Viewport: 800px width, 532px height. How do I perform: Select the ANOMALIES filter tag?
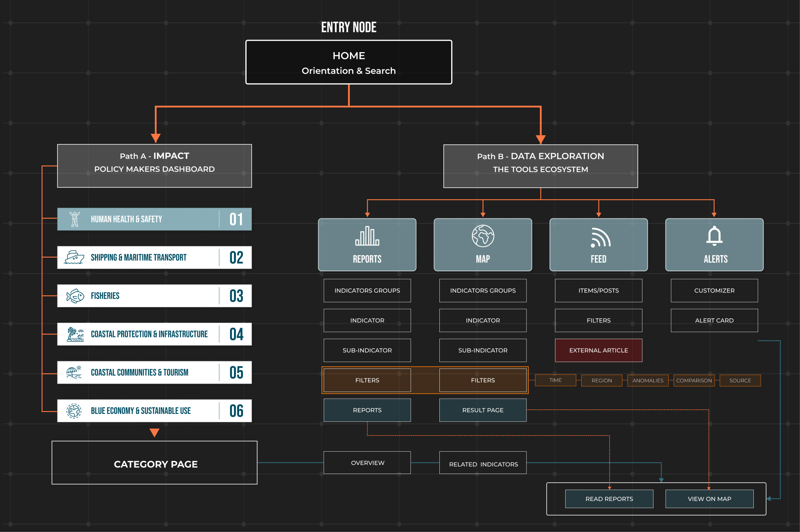click(648, 380)
